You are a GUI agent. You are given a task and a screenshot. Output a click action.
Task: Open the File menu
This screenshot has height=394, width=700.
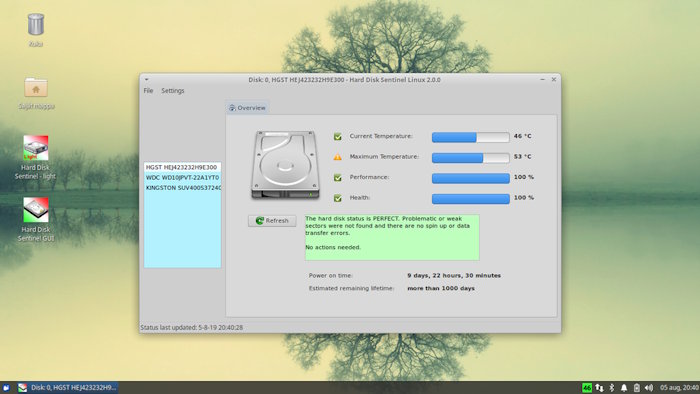148,91
